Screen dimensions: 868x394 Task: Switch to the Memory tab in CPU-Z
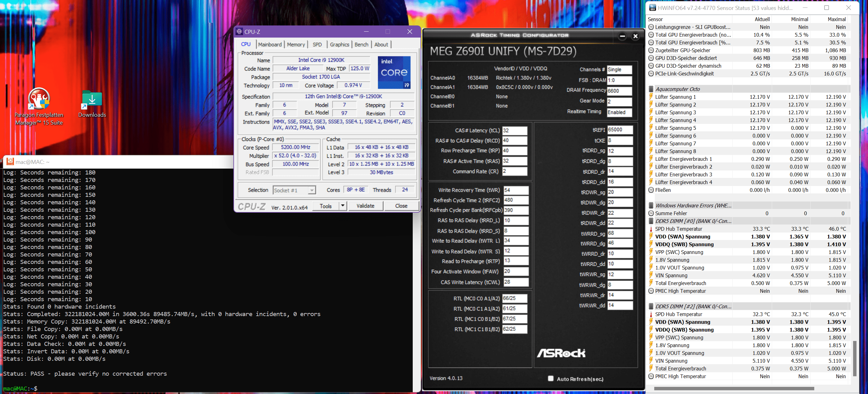coord(296,44)
